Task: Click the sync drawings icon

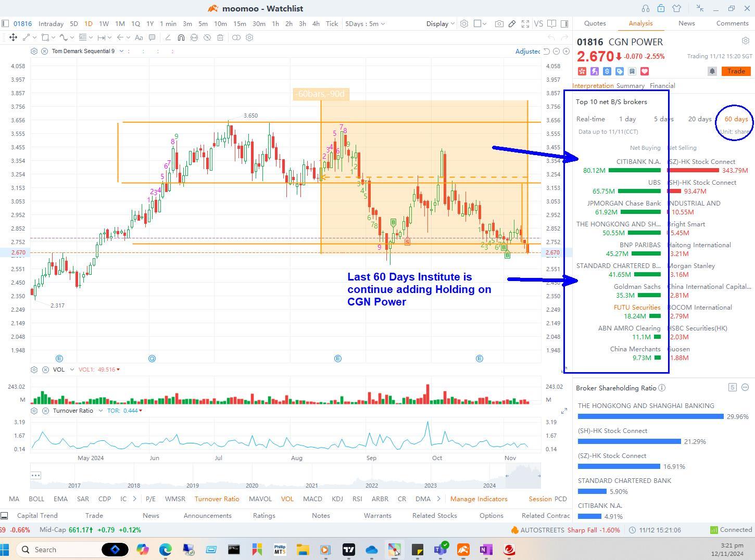Action: point(194,37)
